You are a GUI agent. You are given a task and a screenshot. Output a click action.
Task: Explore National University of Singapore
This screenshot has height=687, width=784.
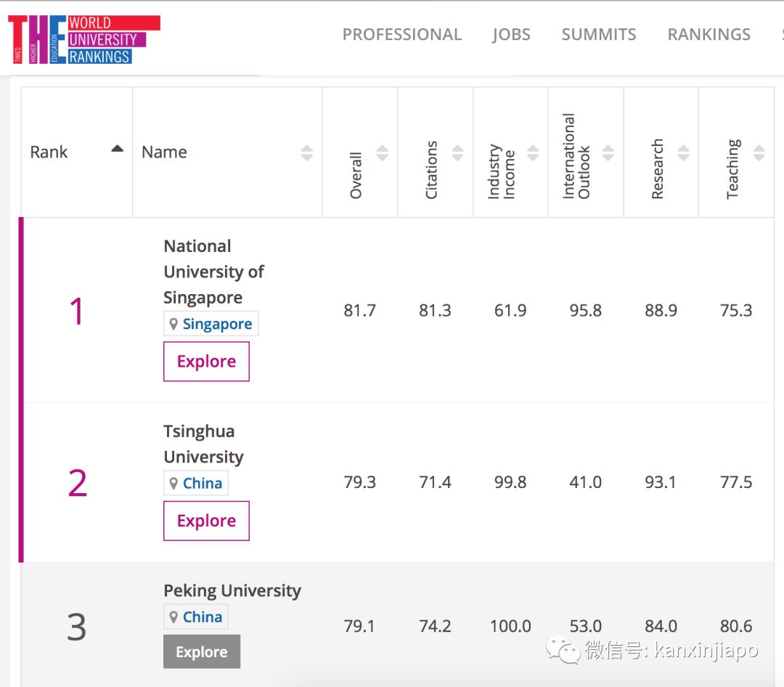(x=206, y=362)
